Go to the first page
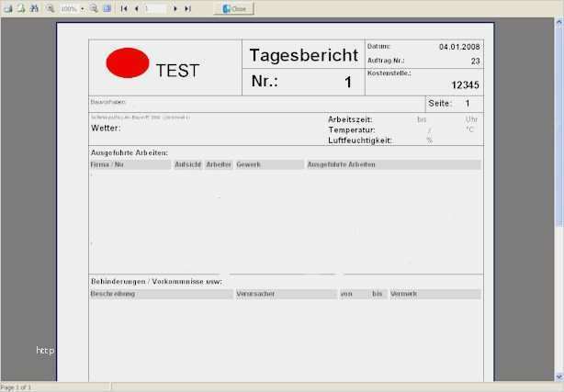This screenshot has width=564, height=392. (x=124, y=8)
